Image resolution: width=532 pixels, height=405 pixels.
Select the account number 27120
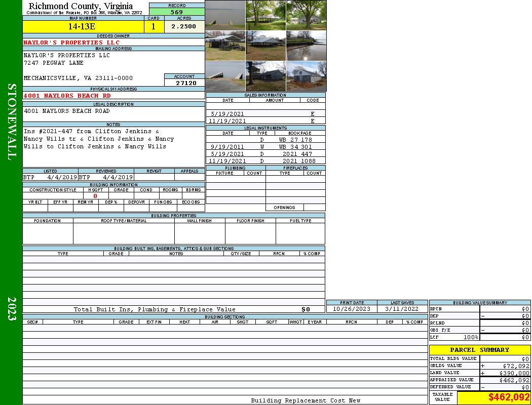(x=186, y=83)
